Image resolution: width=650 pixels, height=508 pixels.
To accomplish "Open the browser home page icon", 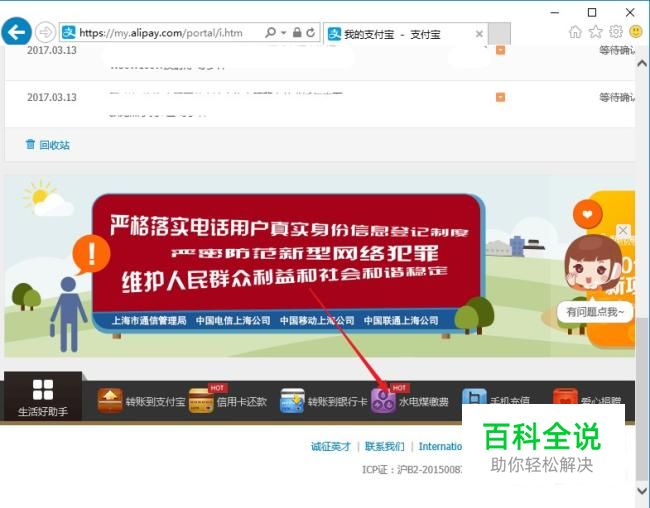I will tap(575, 32).
